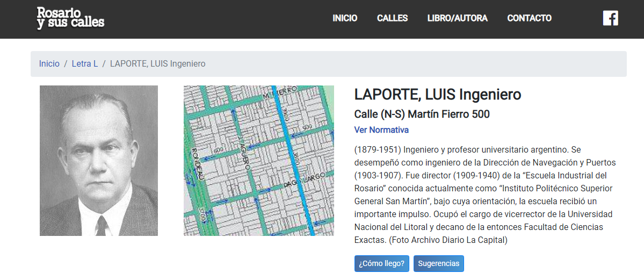Go to INICIO in the navbar

point(345,18)
